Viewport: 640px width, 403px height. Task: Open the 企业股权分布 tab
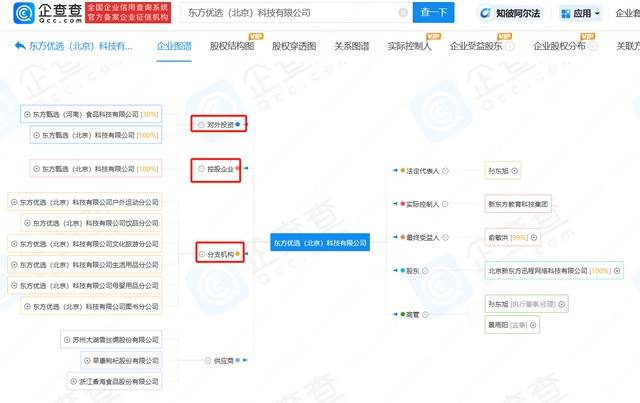(x=559, y=46)
